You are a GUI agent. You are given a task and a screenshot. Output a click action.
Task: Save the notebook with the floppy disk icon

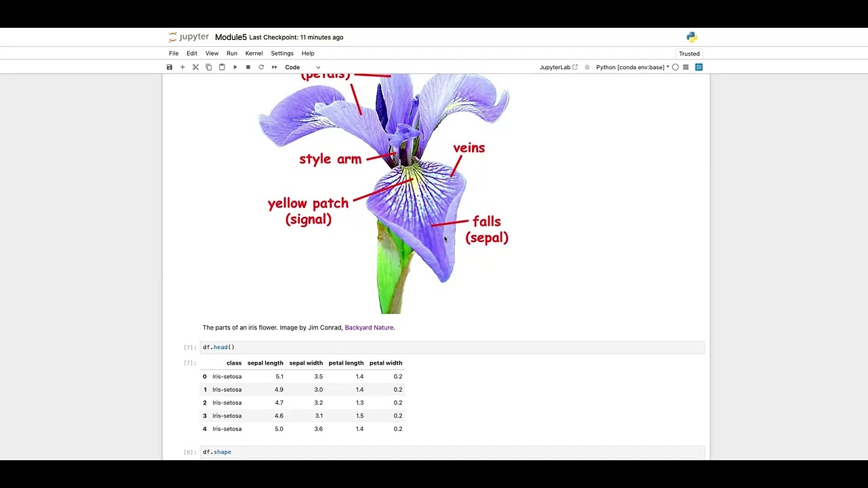coord(170,67)
